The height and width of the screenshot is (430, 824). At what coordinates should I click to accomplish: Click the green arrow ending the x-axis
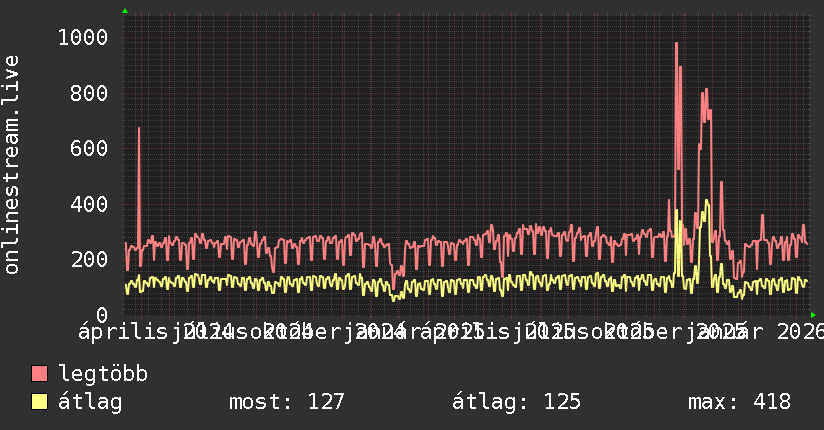[x=813, y=315]
